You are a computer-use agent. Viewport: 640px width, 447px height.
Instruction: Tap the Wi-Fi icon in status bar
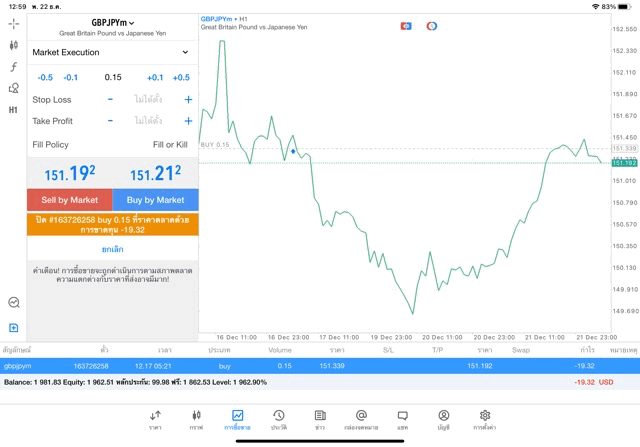596,7
